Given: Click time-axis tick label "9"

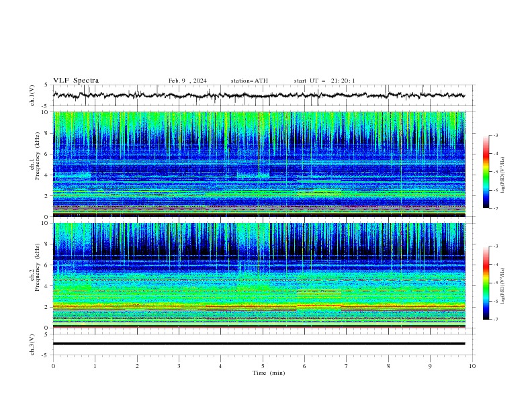Looking at the screenshot, I should click(x=430, y=366).
